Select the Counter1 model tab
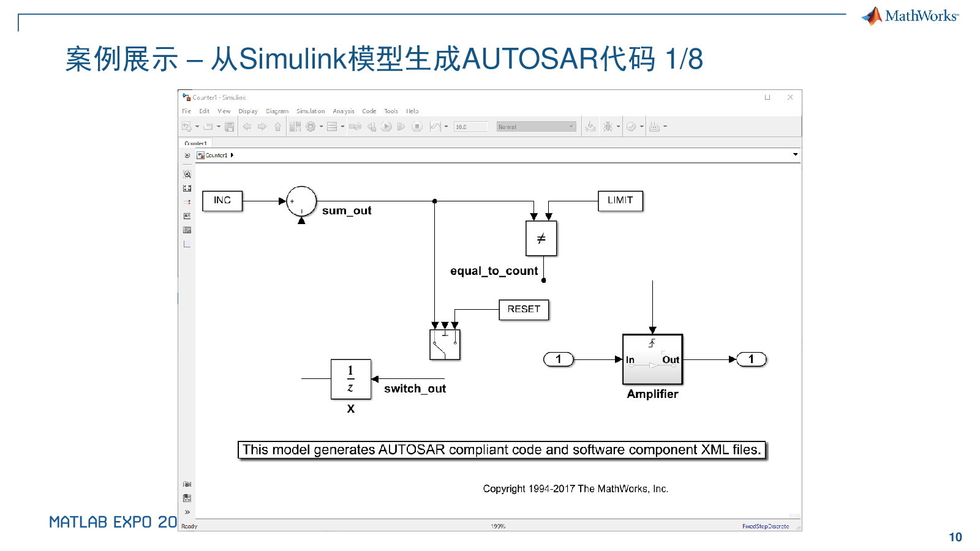Screen dimensions: 980x551 pos(195,143)
